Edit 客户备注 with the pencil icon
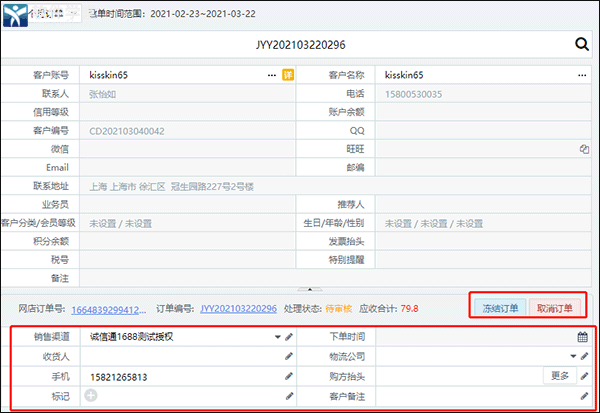The width and height of the screenshot is (600, 413). click(584, 396)
